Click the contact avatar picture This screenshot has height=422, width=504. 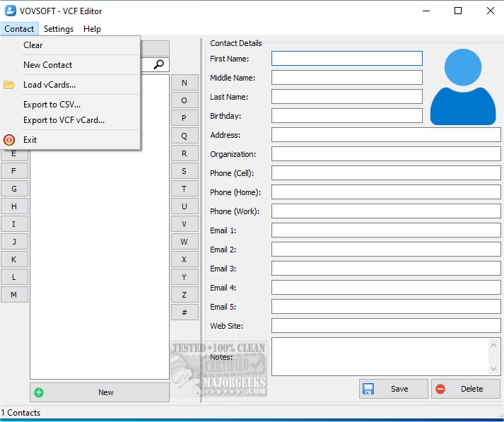[x=463, y=87]
